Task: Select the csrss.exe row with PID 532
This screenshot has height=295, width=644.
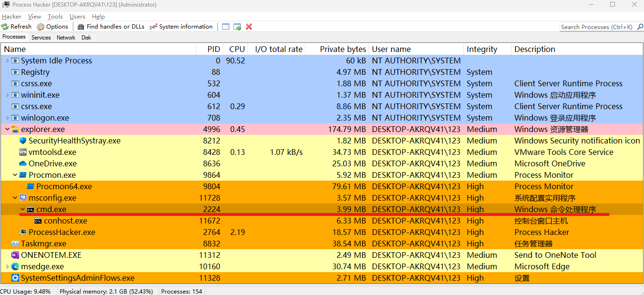Action: tap(322, 83)
